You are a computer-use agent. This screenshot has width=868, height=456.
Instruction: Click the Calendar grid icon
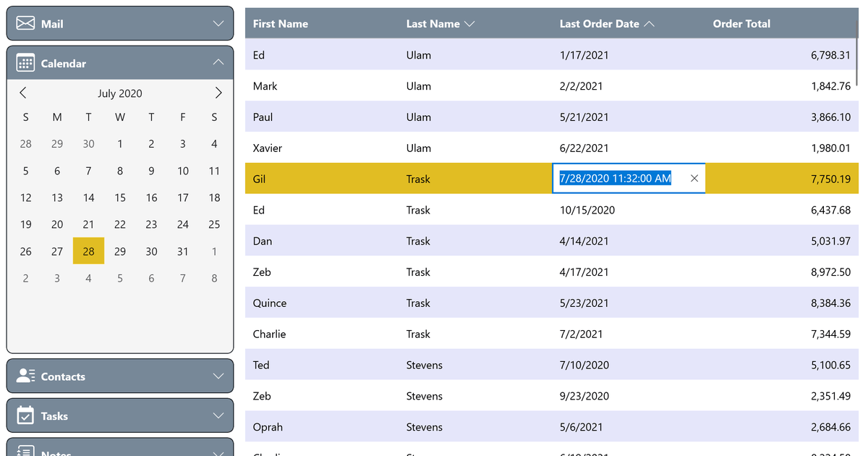click(x=25, y=63)
